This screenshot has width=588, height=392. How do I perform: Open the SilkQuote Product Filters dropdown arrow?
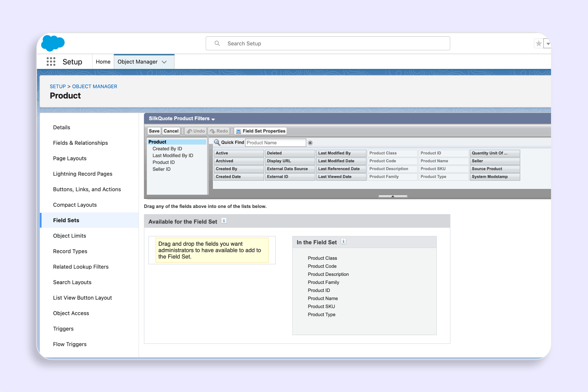(x=213, y=119)
